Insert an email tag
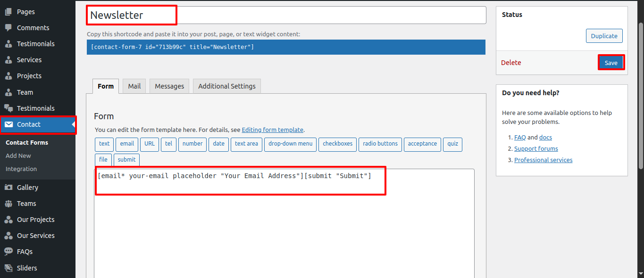Image resolution: width=644 pixels, height=278 pixels. click(x=127, y=144)
